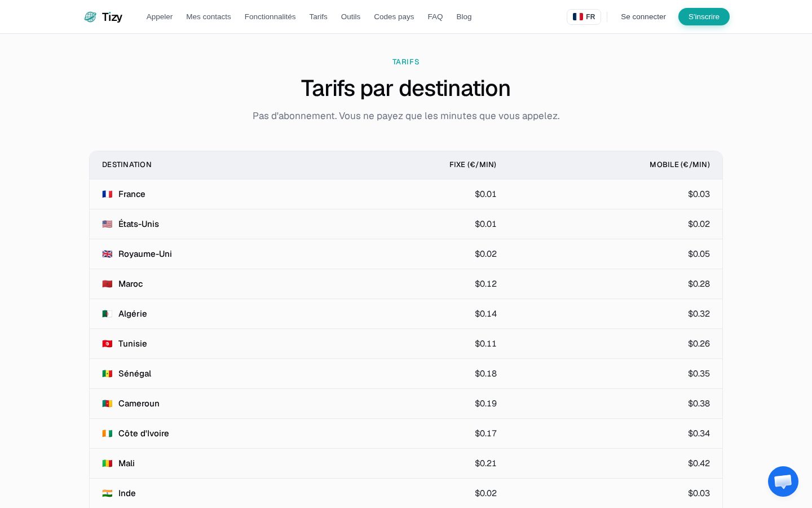Click the Tizy brand name
The width and height of the screenshot is (812, 508).
coord(112,17)
